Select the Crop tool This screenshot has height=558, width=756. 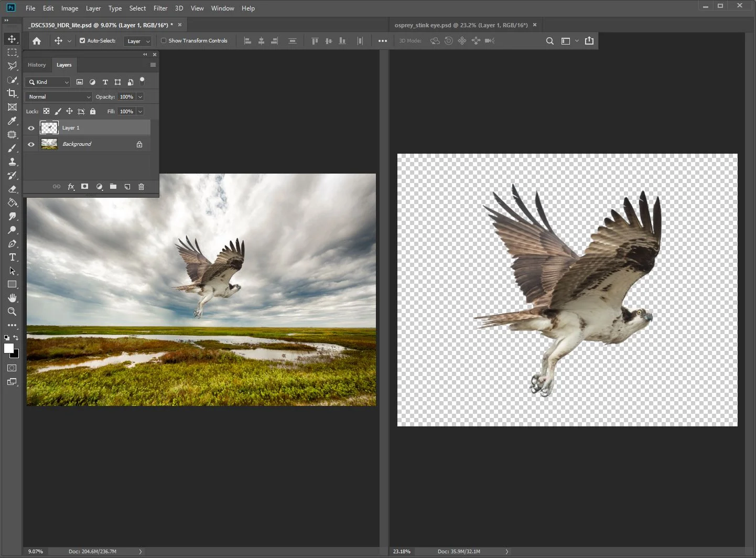click(x=12, y=93)
